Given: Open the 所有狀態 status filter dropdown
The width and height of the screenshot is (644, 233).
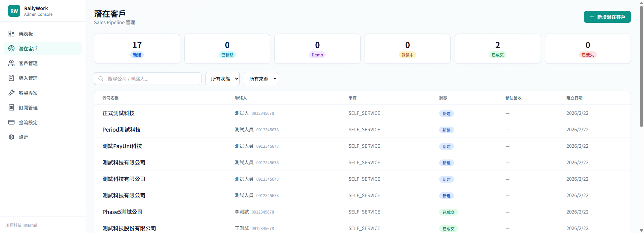Looking at the screenshot, I should (223, 79).
